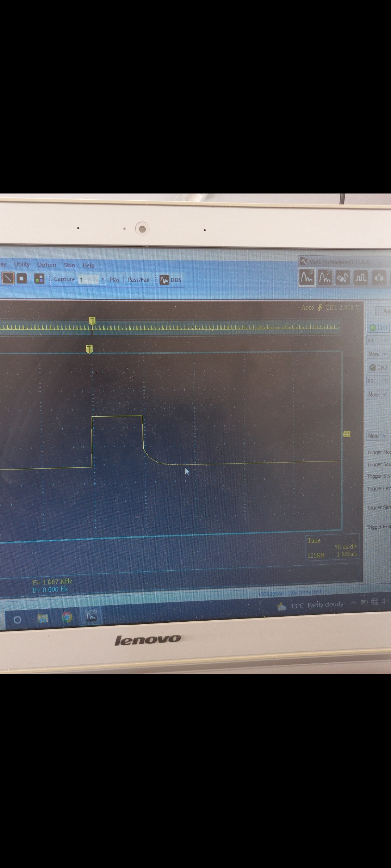Select the T trigger marker above main grid
The image size is (391, 868).
pos(89,349)
